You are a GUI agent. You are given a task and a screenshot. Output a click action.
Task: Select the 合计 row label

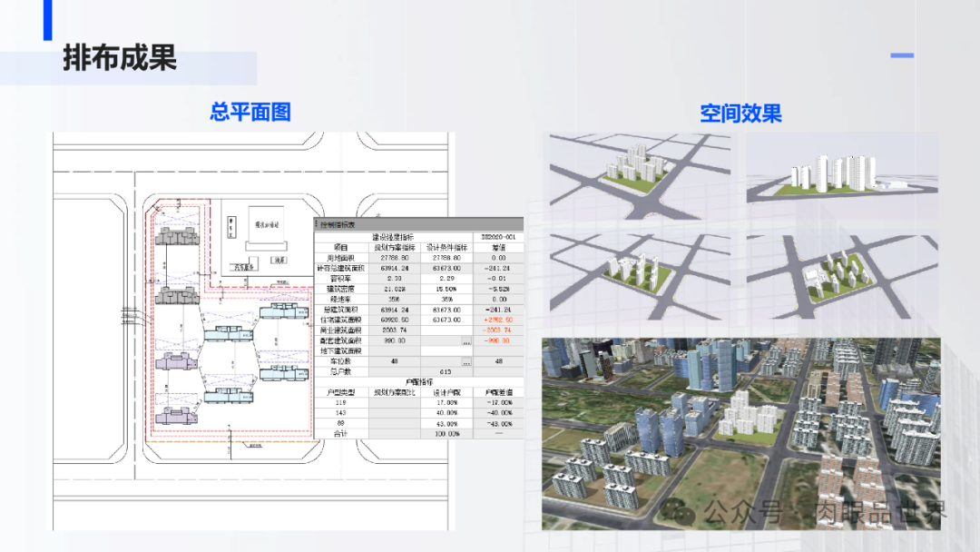click(340, 434)
